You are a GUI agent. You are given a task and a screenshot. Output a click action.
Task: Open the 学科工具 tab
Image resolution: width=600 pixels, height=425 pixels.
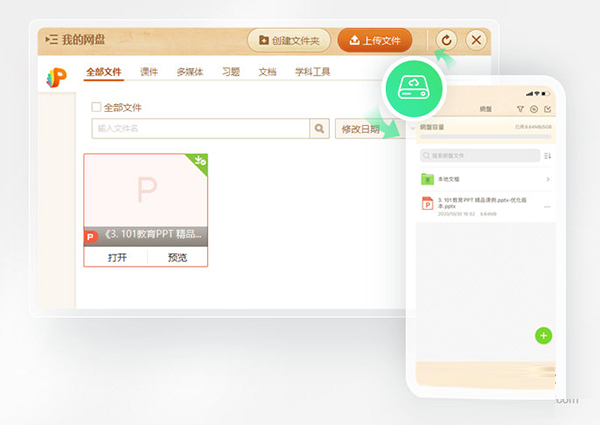[x=312, y=72]
